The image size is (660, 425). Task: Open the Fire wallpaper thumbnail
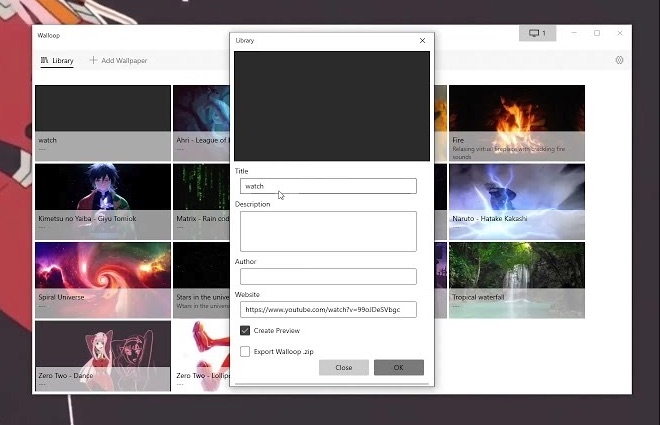point(517,123)
